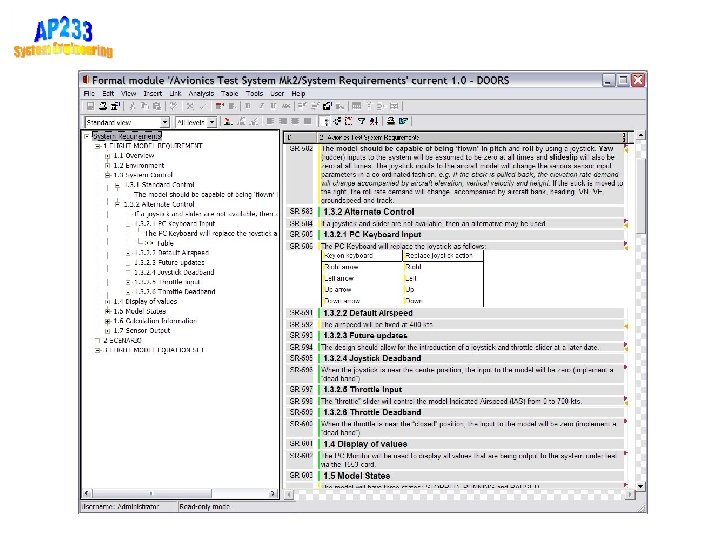
Task: Click the Print icon next to Save
Action: (103, 106)
